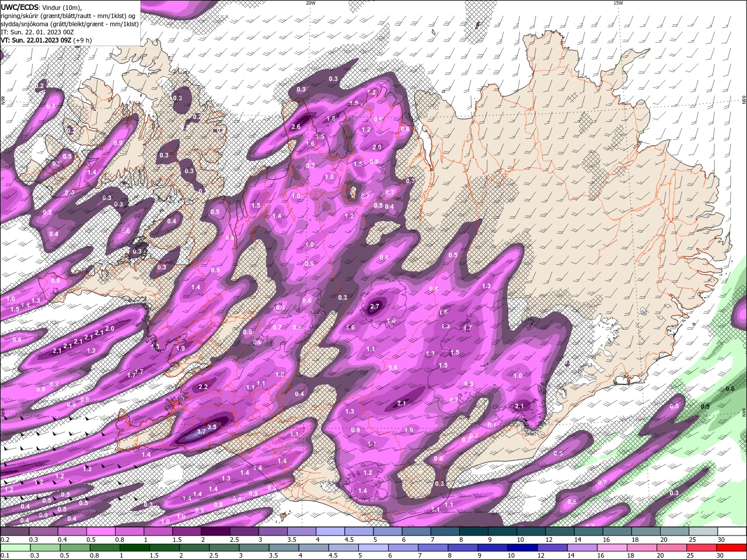
Task: Click the dark green legend swatch labeled 1
Action: pyautogui.click(x=134, y=548)
